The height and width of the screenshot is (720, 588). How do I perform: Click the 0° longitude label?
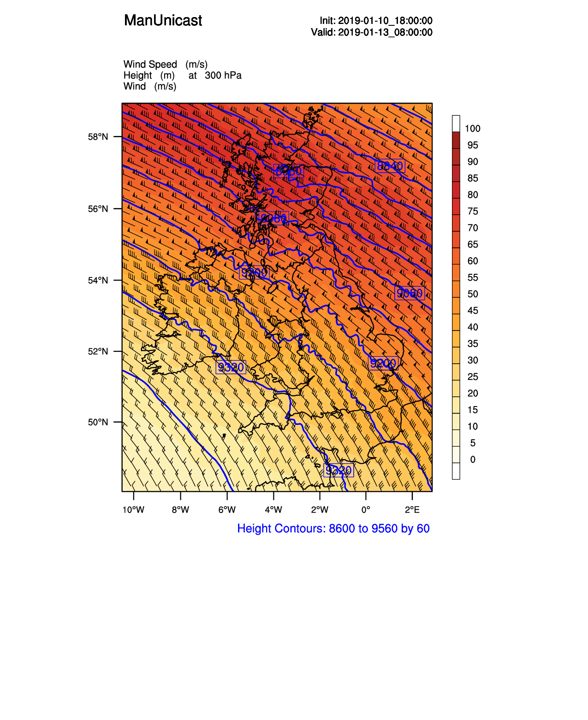click(366, 510)
